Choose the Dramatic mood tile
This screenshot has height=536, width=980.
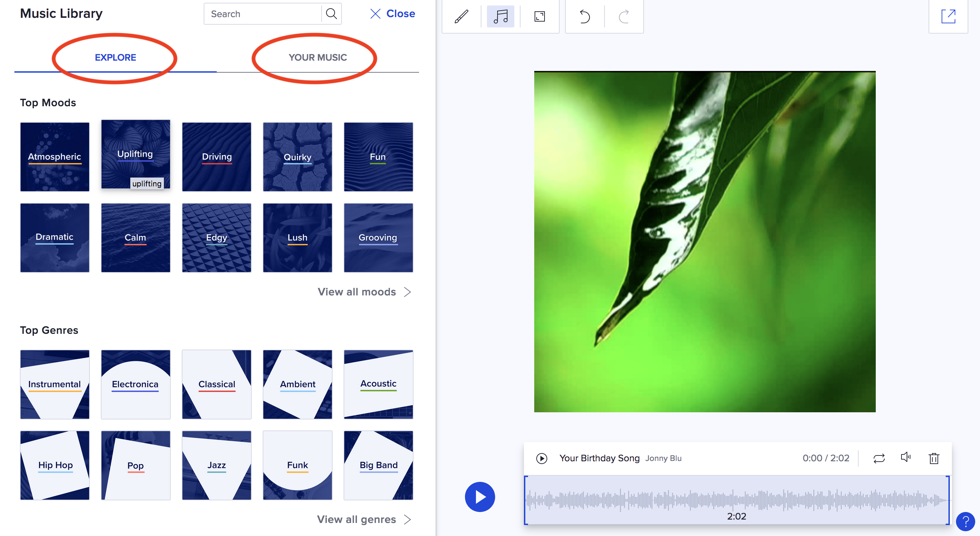click(55, 237)
